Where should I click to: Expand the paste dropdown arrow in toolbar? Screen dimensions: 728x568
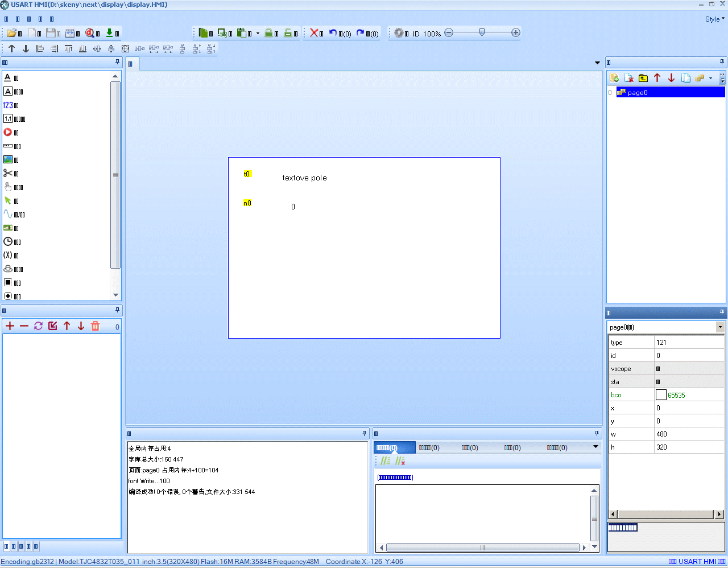pyautogui.click(x=258, y=33)
